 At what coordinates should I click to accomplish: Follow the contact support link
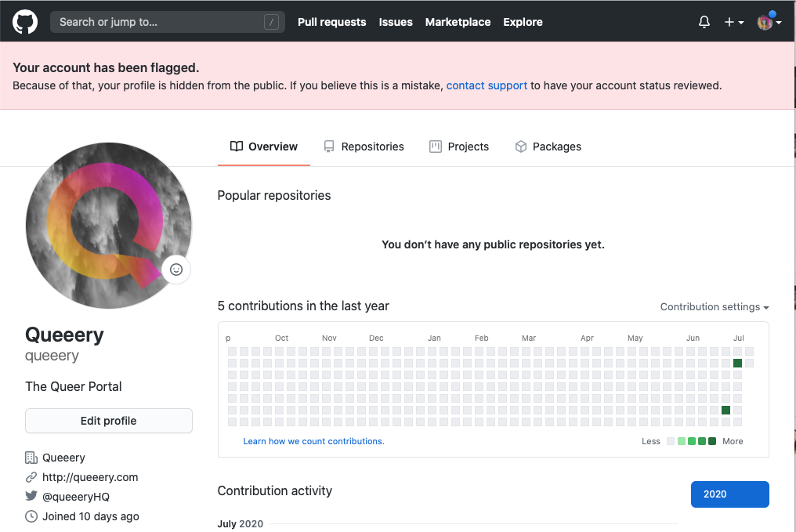(487, 85)
